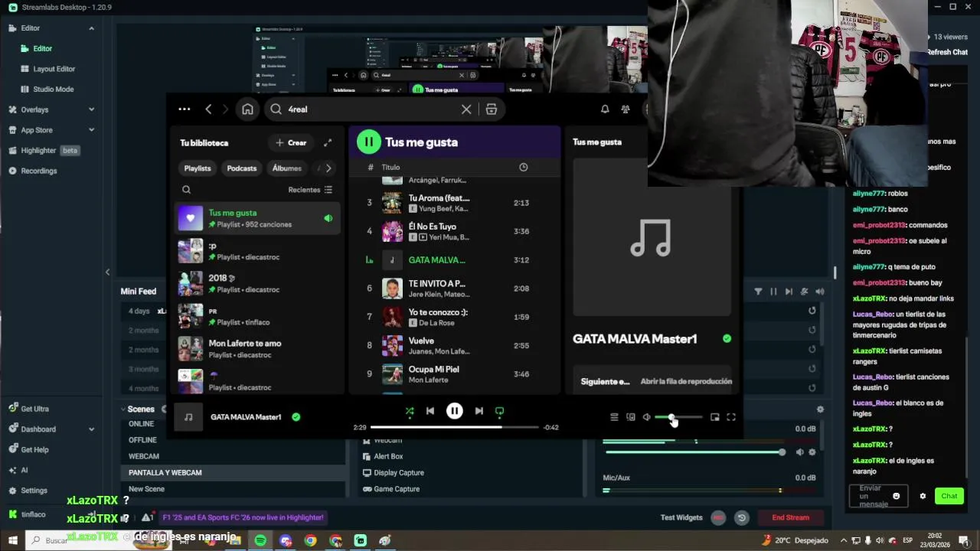The image size is (980, 551).
Task: Open Spotify browse icon next to search
Action: [x=492, y=109]
